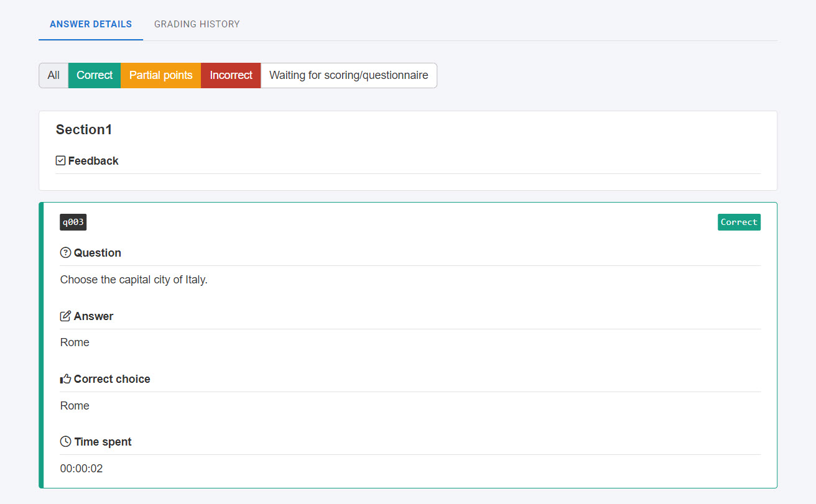This screenshot has height=504, width=816.
Task: Click the Answer heading label
Action: tap(93, 316)
